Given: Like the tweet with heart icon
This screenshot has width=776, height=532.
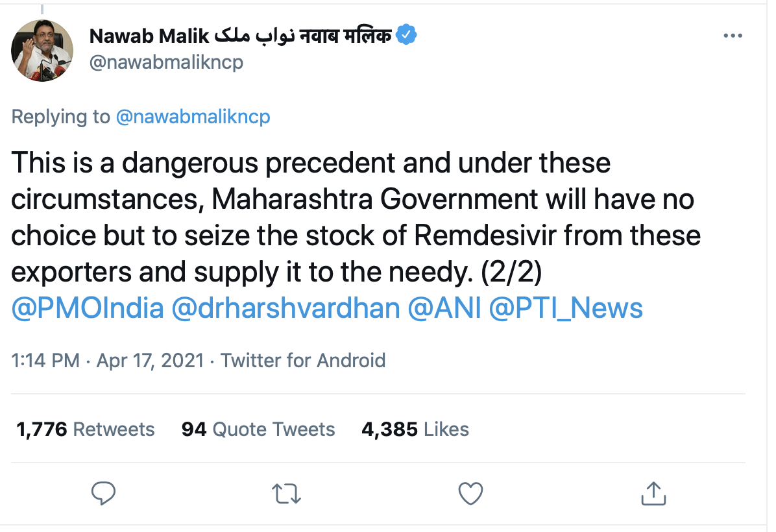Looking at the screenshot, I should click(470, 494).
